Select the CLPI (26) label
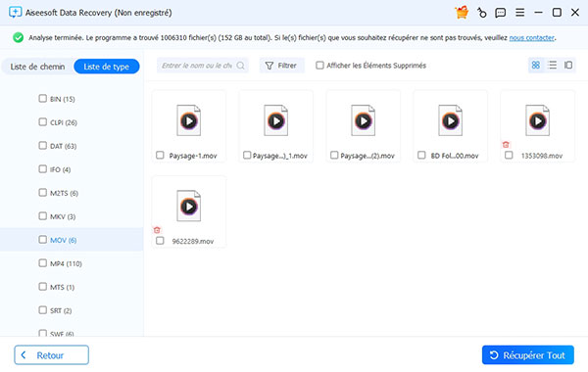 coord(64,122)
